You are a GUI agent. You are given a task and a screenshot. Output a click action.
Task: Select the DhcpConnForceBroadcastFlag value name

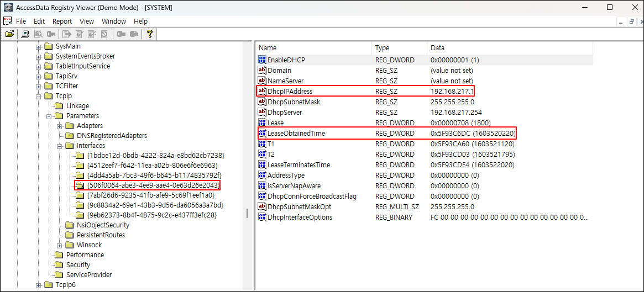(x=312, y=196)
